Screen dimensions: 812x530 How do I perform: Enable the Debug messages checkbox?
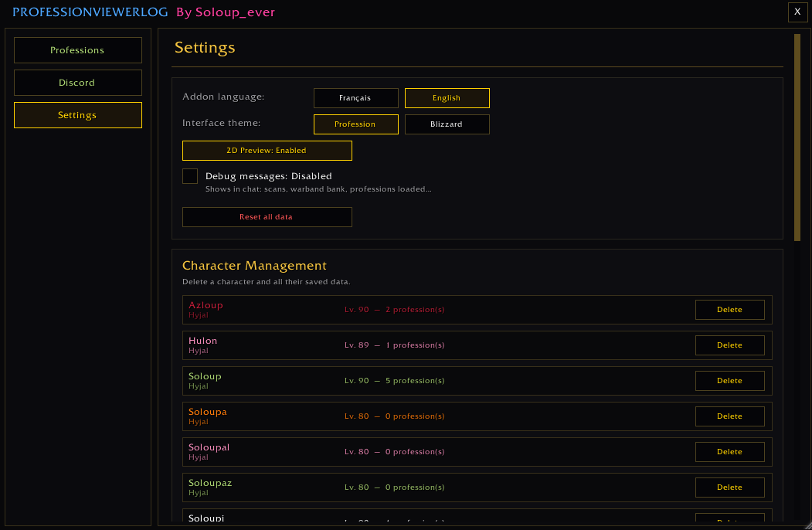coord(190,176)
